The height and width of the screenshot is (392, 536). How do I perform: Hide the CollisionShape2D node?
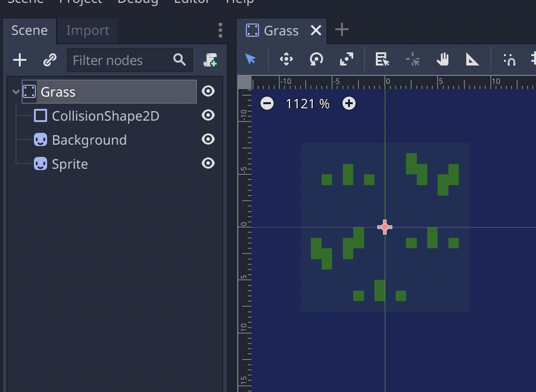coord(208,115)
